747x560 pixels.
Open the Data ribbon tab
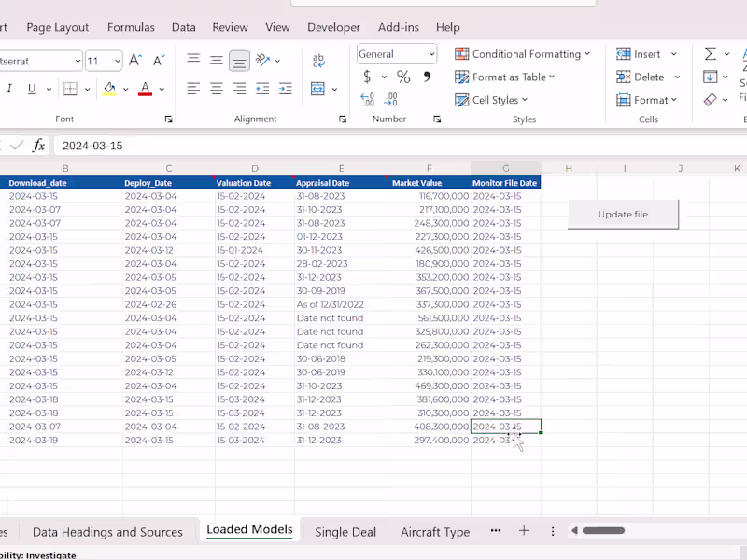click(184, 28)
